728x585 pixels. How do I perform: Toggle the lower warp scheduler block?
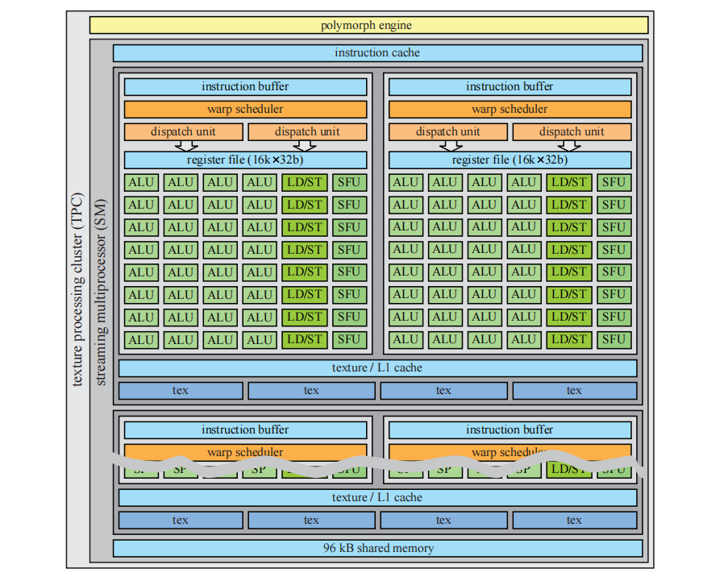(244, 452)
